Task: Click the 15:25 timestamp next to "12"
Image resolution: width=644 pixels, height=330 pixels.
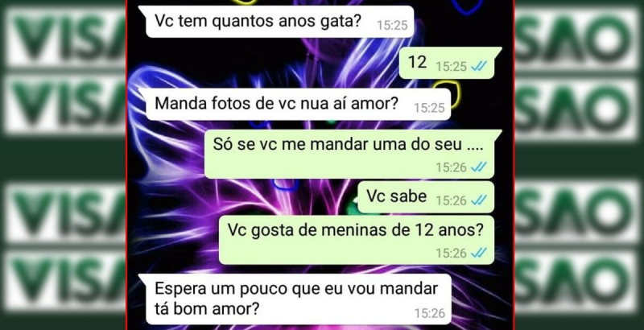Action: (451, 67)
